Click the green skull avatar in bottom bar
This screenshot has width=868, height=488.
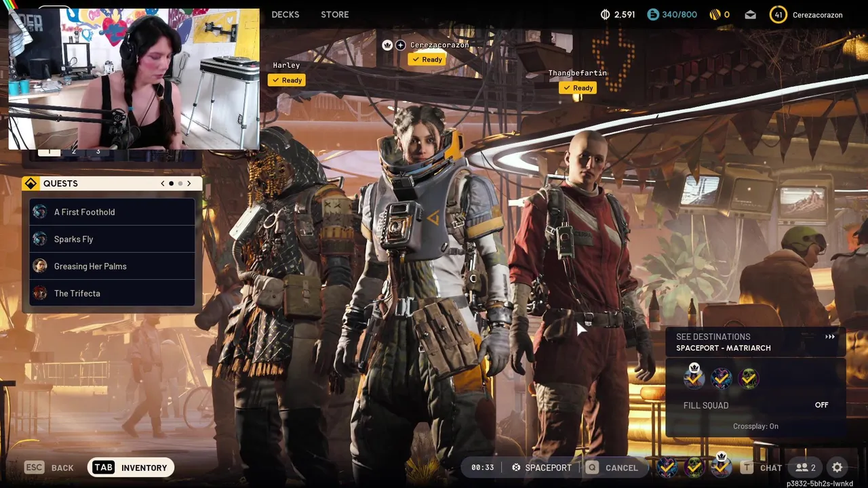click(x=694, y=467)
